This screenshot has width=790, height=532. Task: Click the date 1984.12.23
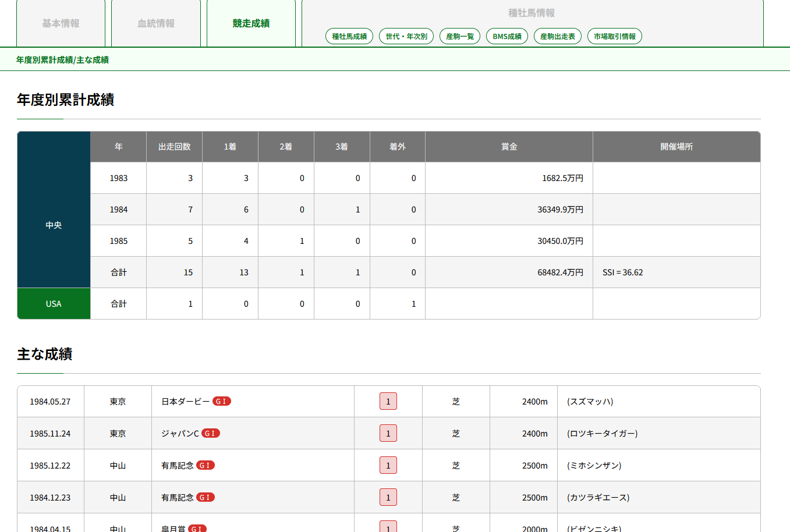pos(50,498)
